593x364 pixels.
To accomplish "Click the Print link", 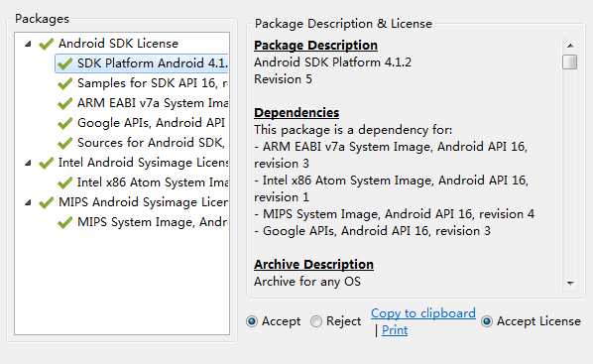I will (395, 330).
